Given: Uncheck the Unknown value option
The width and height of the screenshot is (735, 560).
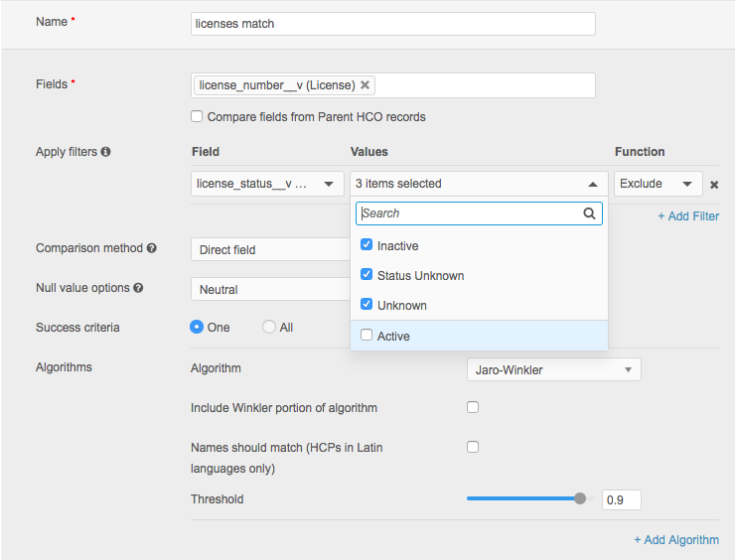Looking at the screenshot, I should pos(367,305).
